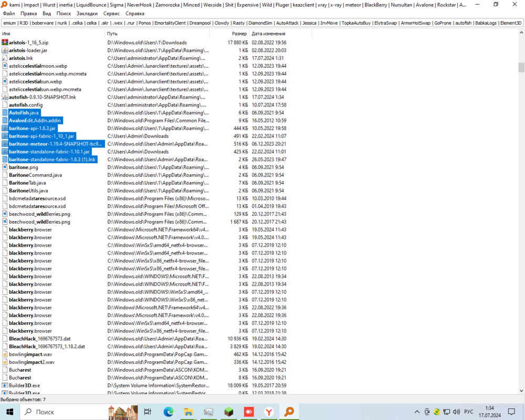Open the Сервис menu
525x420 pixels.
(x=111, y=14)
